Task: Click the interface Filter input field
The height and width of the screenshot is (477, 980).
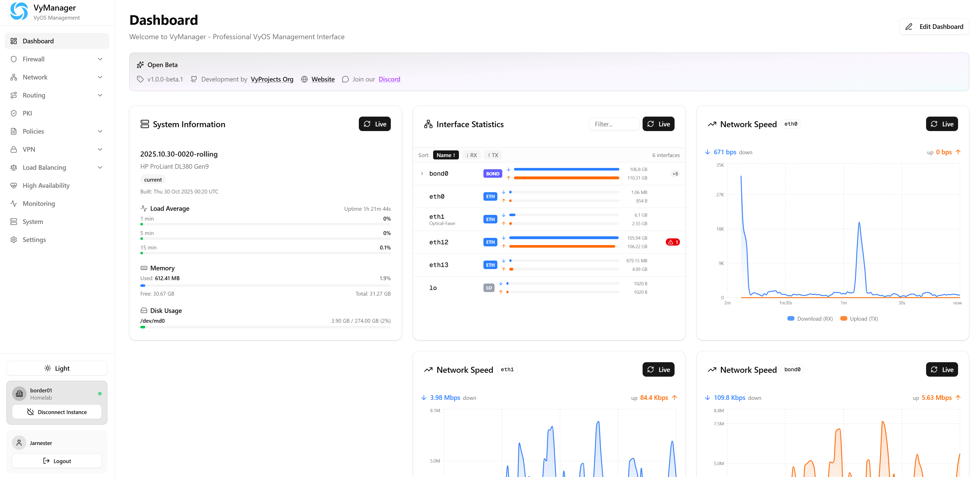Action: pos(614,124)
